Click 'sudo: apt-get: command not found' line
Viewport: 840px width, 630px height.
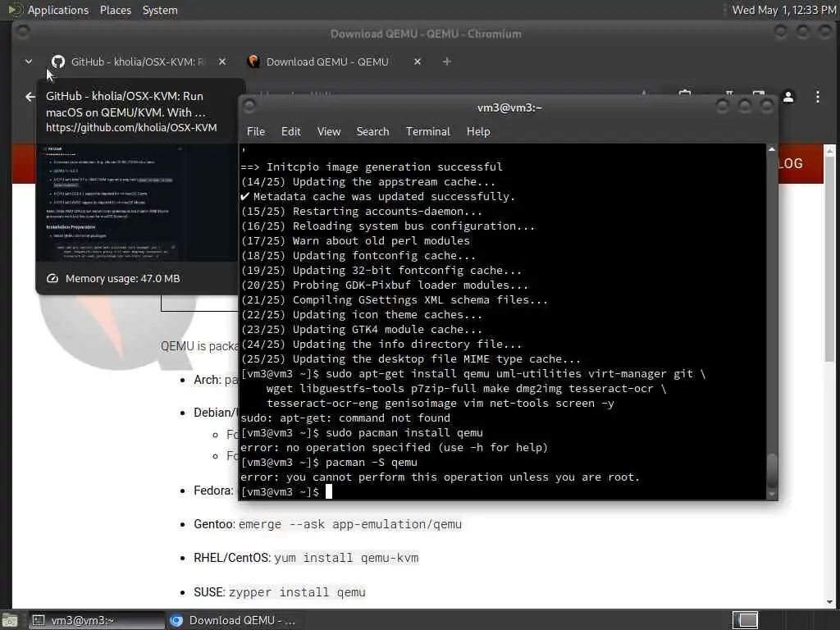pos(345,418)
